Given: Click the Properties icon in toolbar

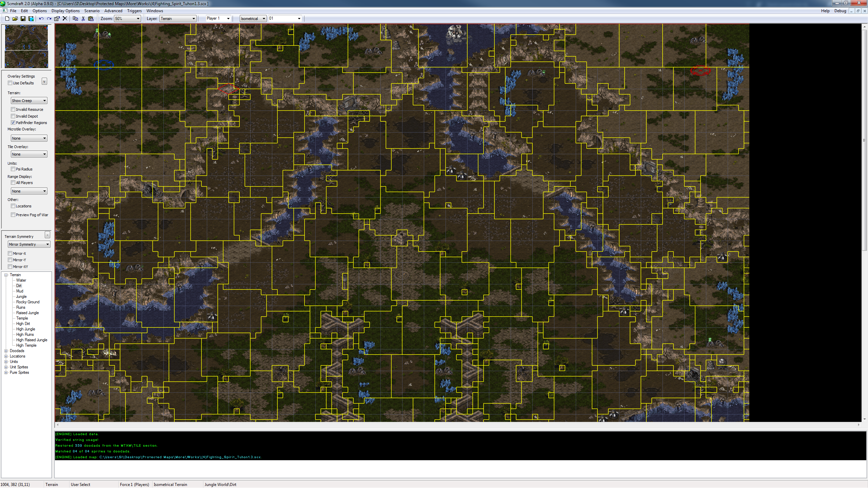Looking at the screenshot, I should coord(57,19).
